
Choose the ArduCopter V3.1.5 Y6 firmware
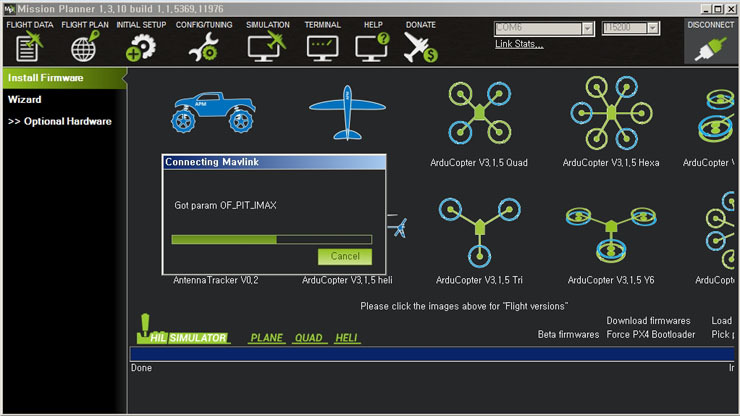tap(611, 234)
